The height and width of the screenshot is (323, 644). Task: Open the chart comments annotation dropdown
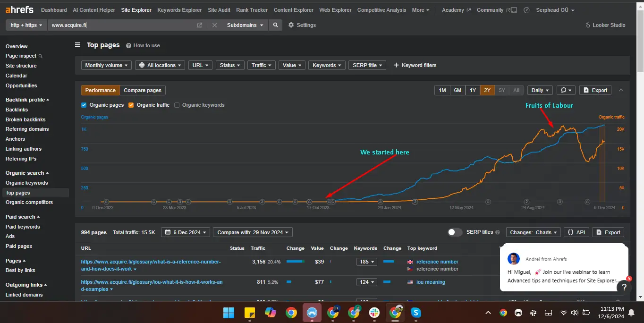566,90
